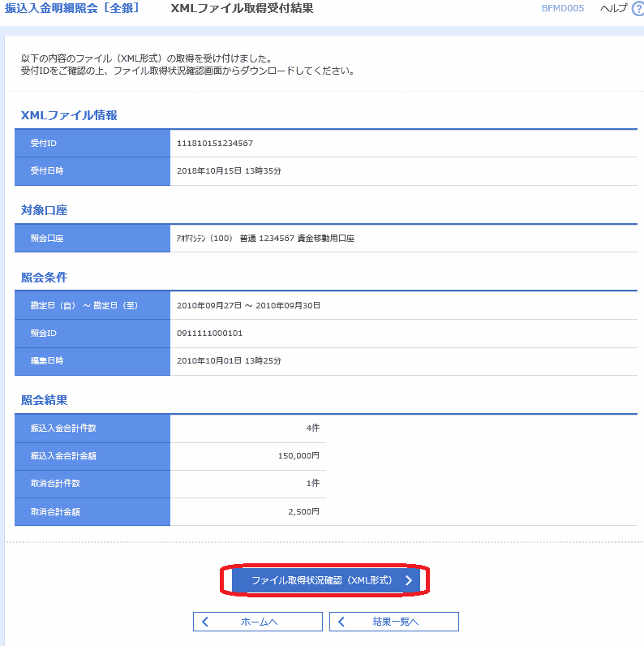Click the 振込入金明細照会［全銀］ header title
Image resolution: width=644 pixels, height=646 pixels.
click(x=72, y=8)
